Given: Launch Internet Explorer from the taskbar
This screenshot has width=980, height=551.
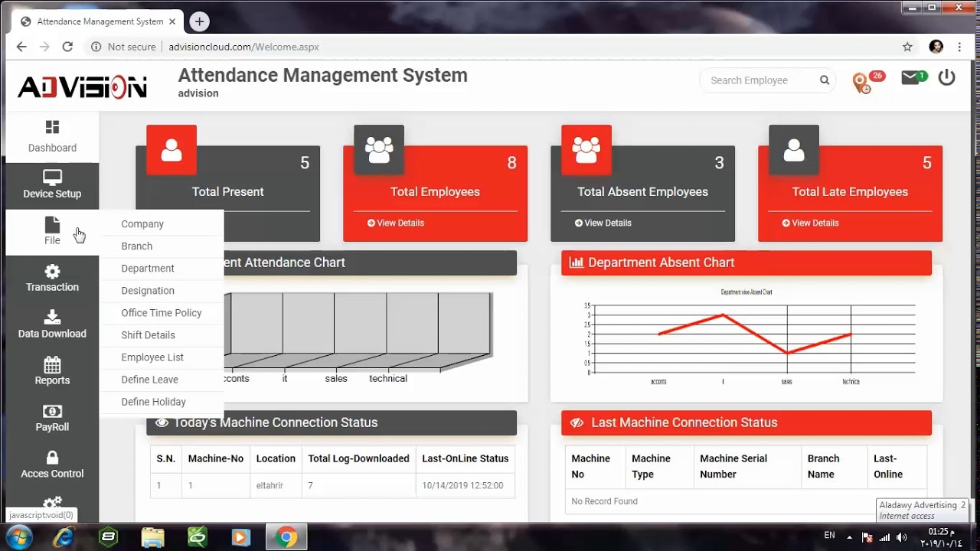Looking at the screenshot, I should (x=64, y=537).
